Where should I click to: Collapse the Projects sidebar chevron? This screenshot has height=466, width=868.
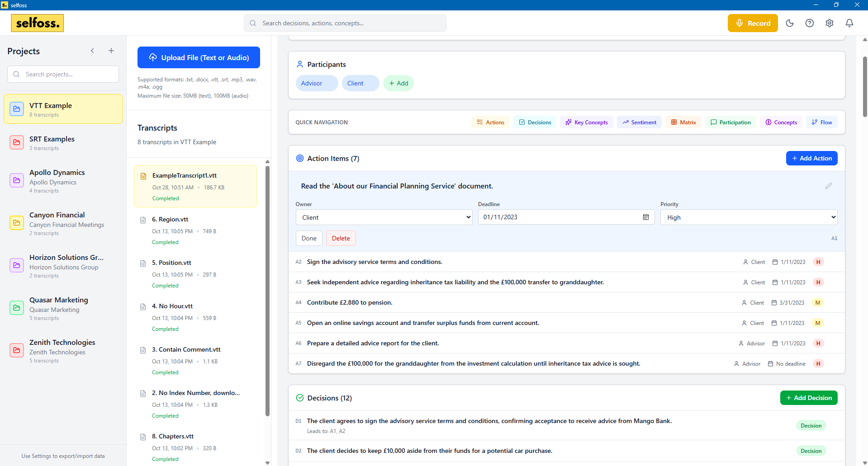(92, 51)
